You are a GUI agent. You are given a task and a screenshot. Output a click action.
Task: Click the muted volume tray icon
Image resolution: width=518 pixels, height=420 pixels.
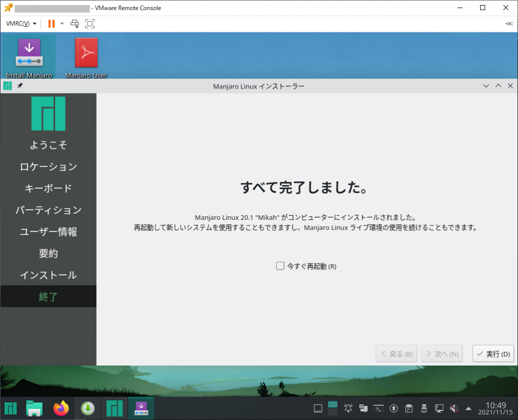coord(454,409)
